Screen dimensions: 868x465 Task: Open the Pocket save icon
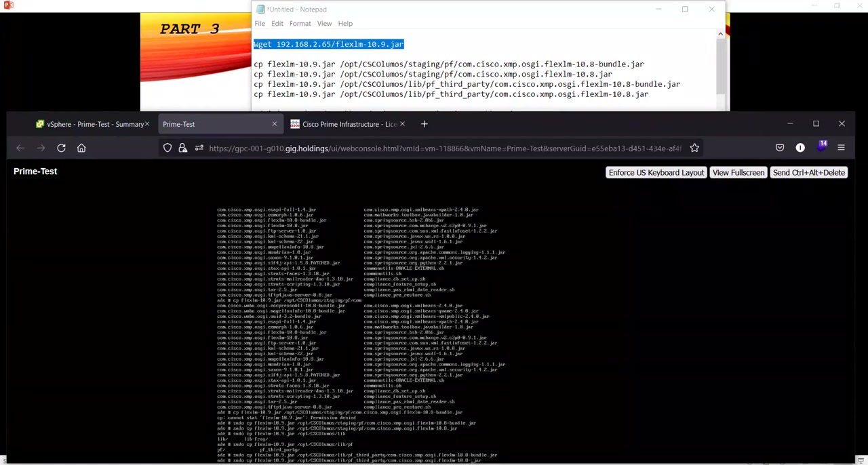780,148
